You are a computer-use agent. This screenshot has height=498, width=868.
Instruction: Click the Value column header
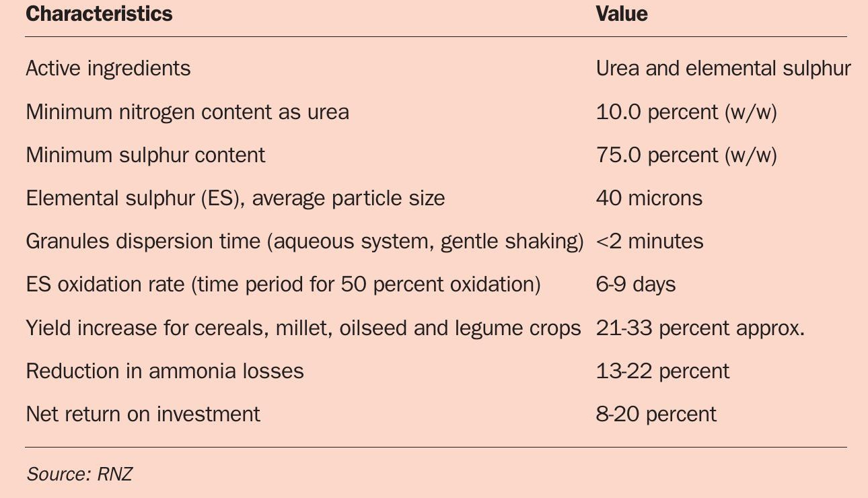tap(622, 14)
